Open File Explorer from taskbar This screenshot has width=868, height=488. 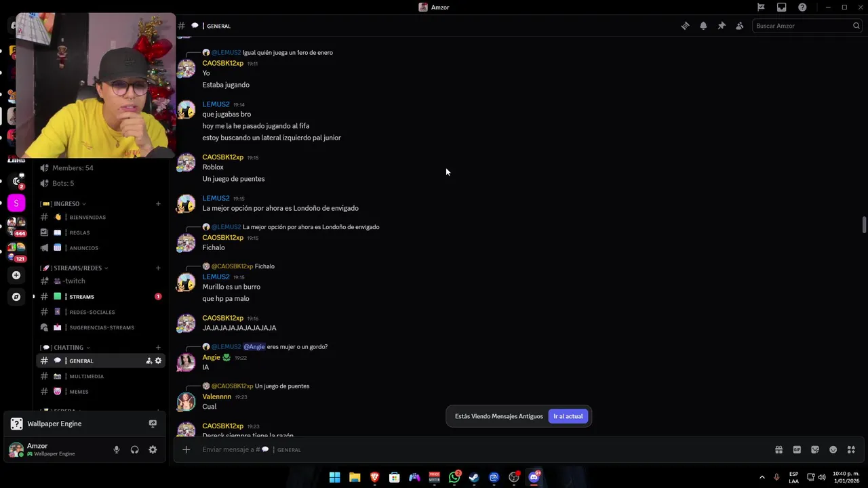click(x=355, y=477)
